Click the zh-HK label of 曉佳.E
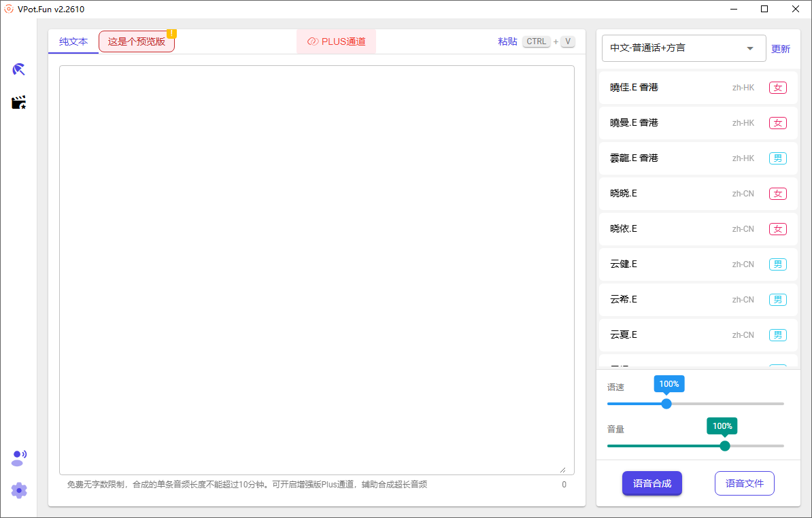The height and width of the screenshot is (518, 812). (x=743, y=88)
